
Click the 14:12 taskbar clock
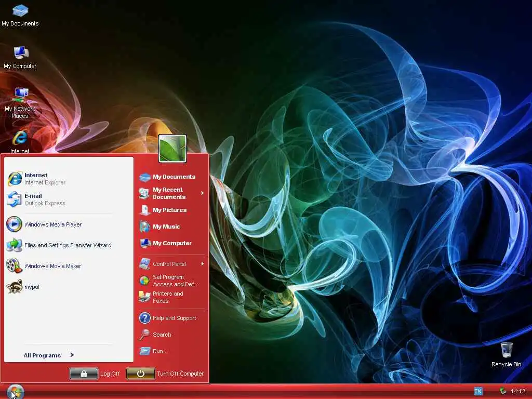518,391
